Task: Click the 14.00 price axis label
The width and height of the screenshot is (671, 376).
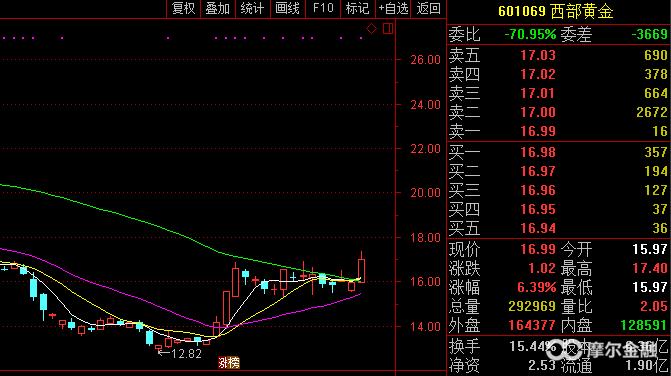Action: [425, 327]
